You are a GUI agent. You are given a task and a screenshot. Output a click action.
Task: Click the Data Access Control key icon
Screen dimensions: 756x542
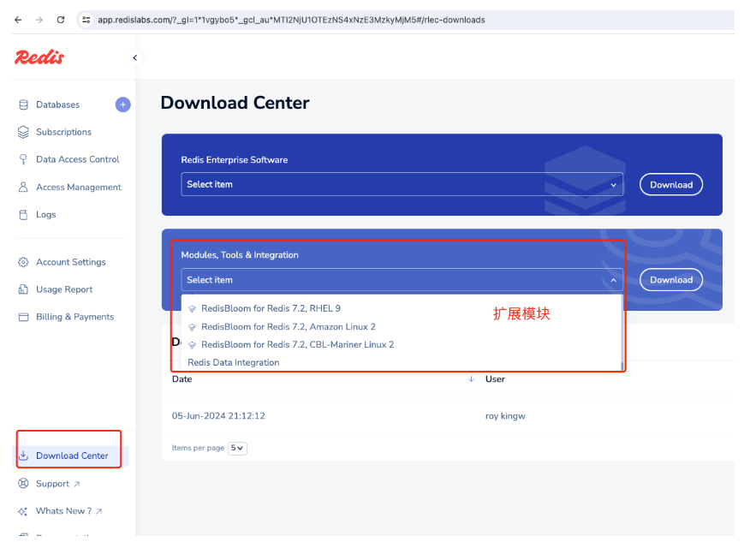tap(23, 159)
